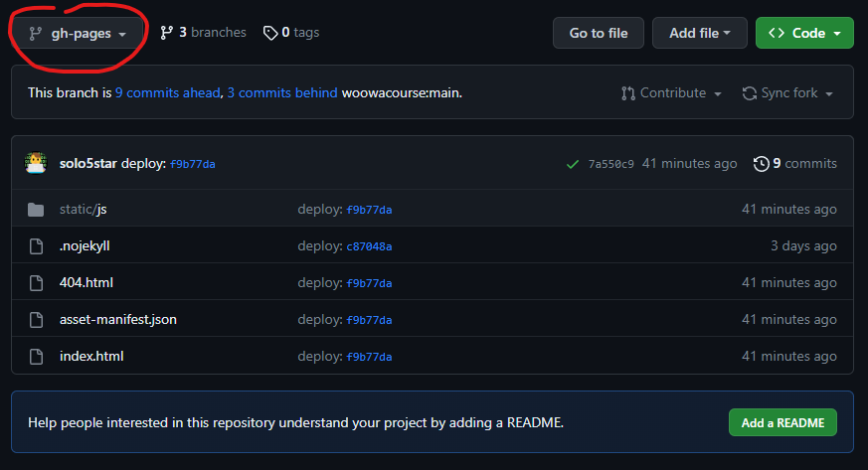The height and width of the screenshot is (470, 868).
Task: Open the gh-pages branch selector dropdown
Action: pyautogui.click(x=79, y=33)
